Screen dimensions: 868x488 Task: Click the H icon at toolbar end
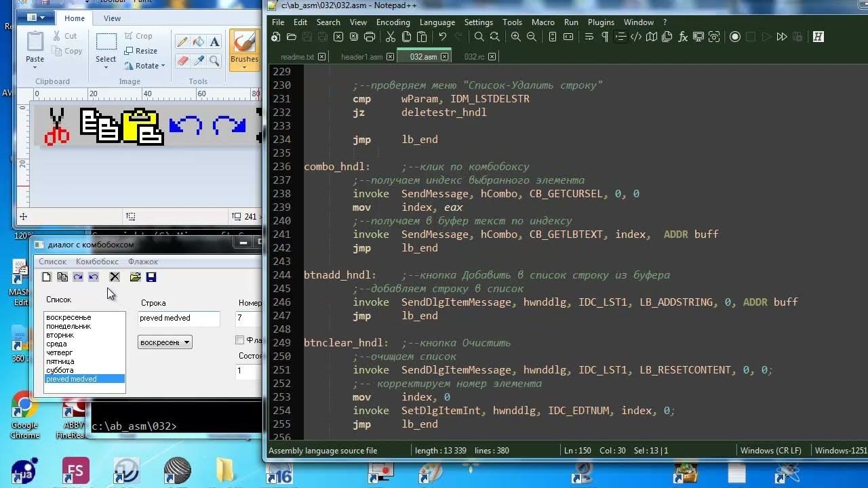818,37
